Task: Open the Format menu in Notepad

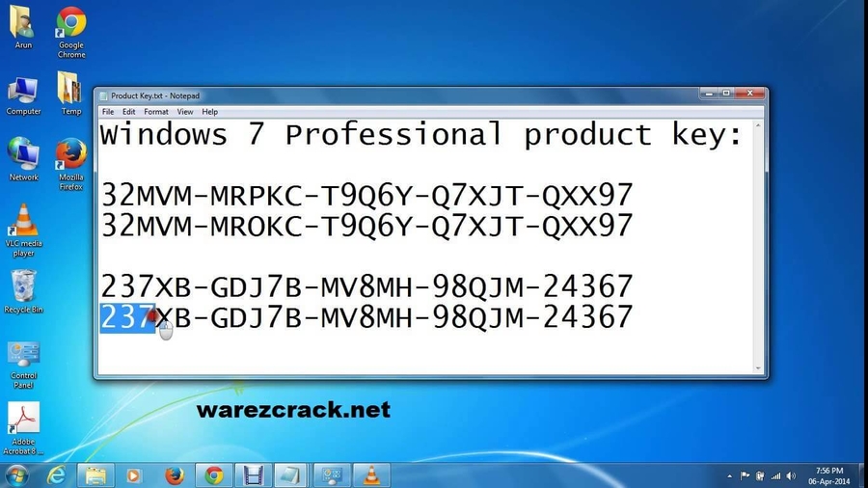Action: 155,112
